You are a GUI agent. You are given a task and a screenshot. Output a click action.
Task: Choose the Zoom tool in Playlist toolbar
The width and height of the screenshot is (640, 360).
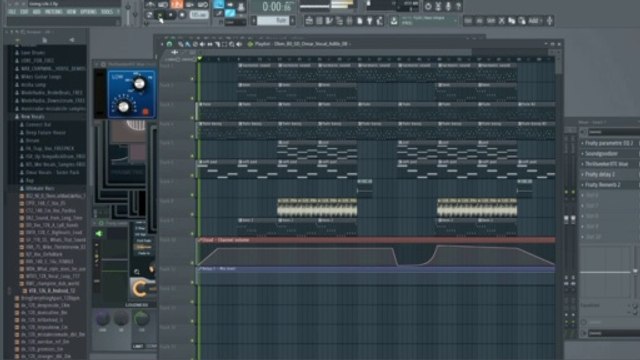[231, 44]
